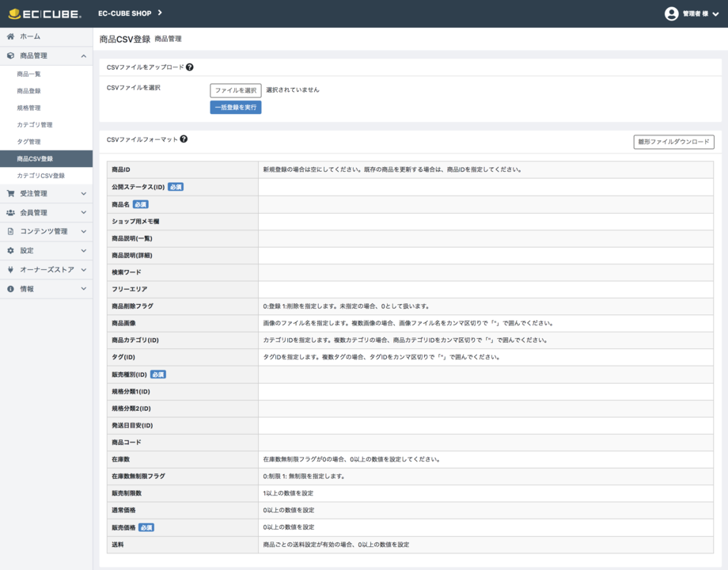Open 商品登録 in the sidebar
The width and height of the screenshot is (728, 570).
28,91
